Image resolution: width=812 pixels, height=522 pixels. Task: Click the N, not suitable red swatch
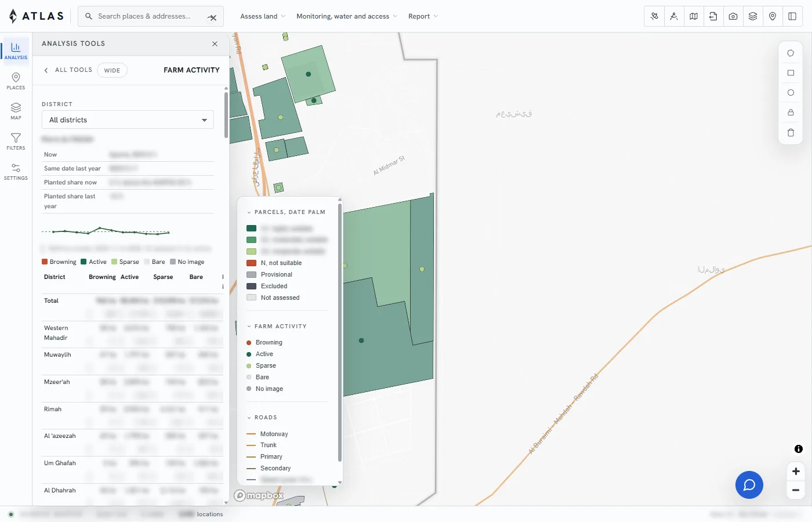point(251,263)
